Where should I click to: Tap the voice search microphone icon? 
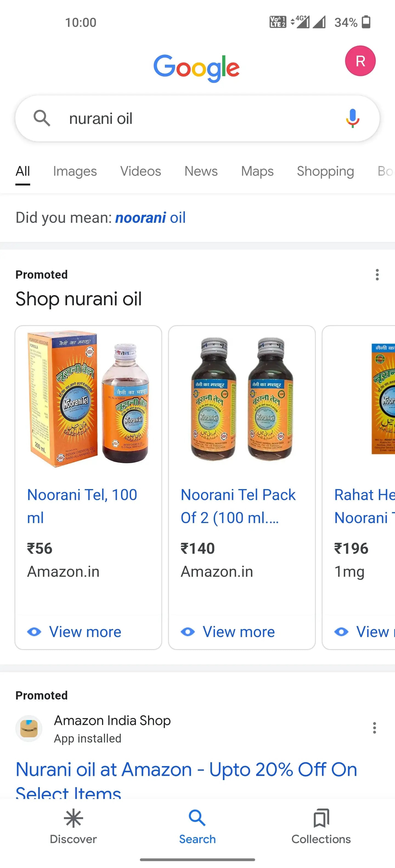(352, 118)
